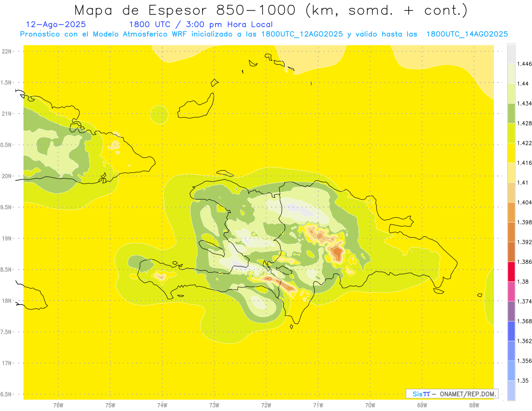The image size is (532, 411).
Task: Click the 19N latitude label
Action: point(7,238)
